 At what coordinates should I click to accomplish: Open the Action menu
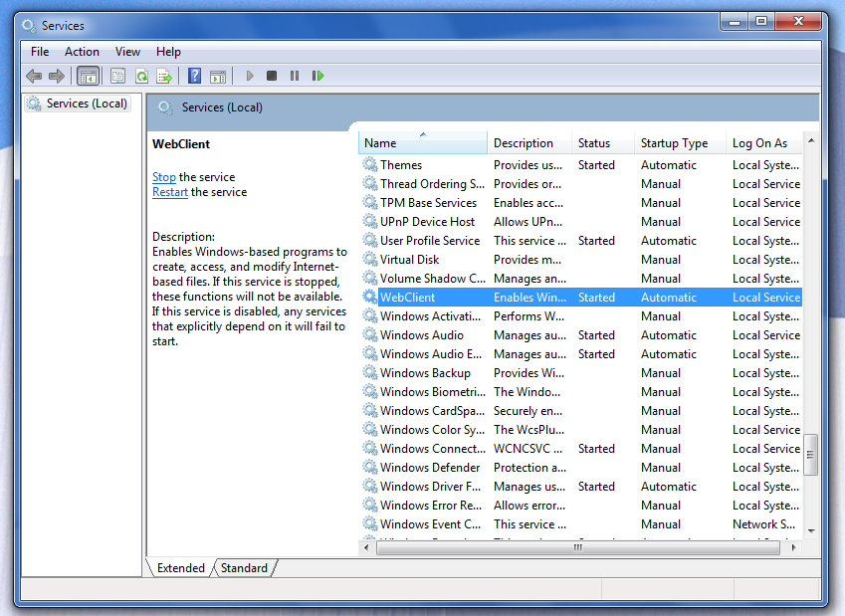tap(82, 52)
